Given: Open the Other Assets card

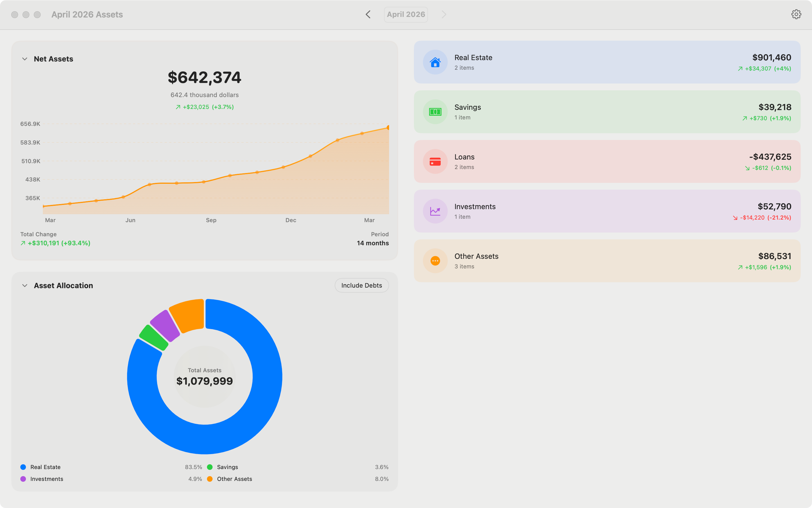Looking at the screenshot, I should tap(607, 261).
